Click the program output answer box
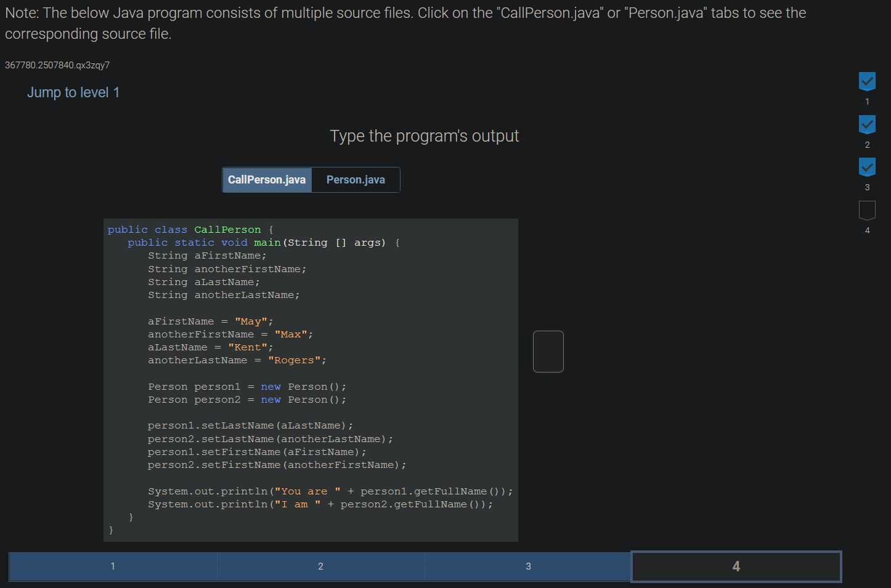Screen dimensions: 891x588 (548, 352)
